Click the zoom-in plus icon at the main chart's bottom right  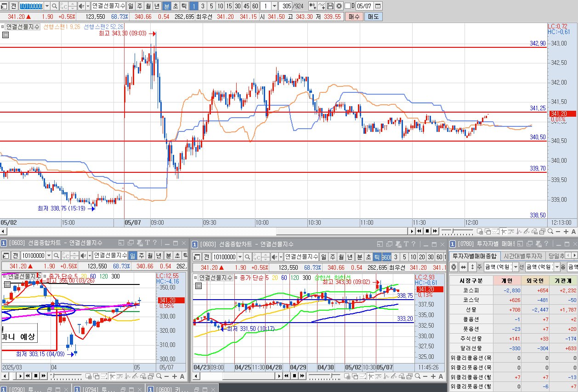click(x=566, y=232)
